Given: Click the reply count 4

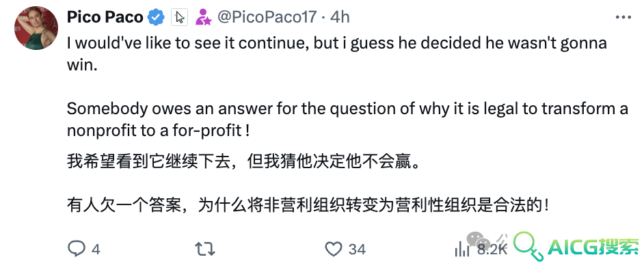Looking at the screenshot, I should tap(96, 249).
